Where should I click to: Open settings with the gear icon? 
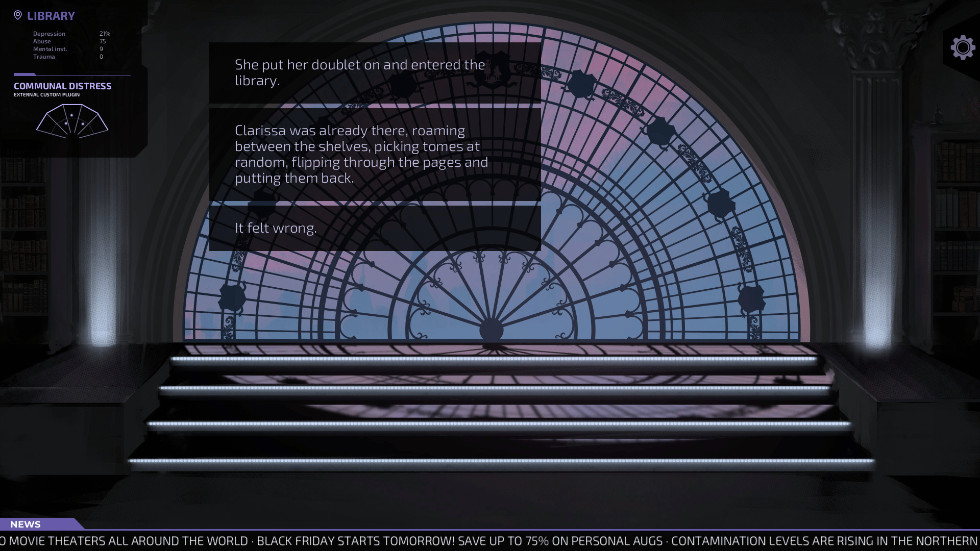point(963,47)
